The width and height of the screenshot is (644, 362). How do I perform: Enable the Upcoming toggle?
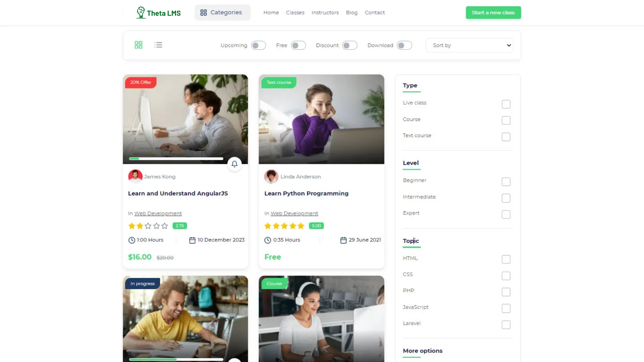(x=258, y=45)
